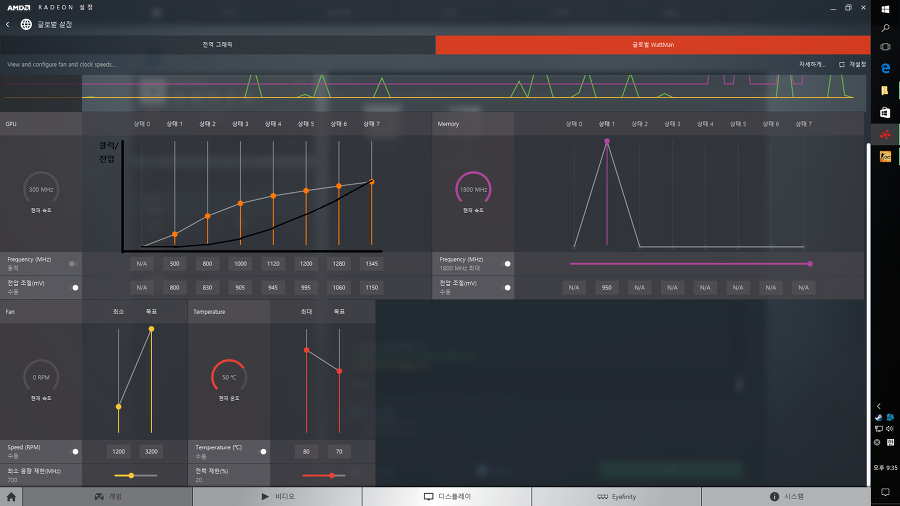
Task: Click the 자세하게... (more details) link
Action: [x=812, y=64]
